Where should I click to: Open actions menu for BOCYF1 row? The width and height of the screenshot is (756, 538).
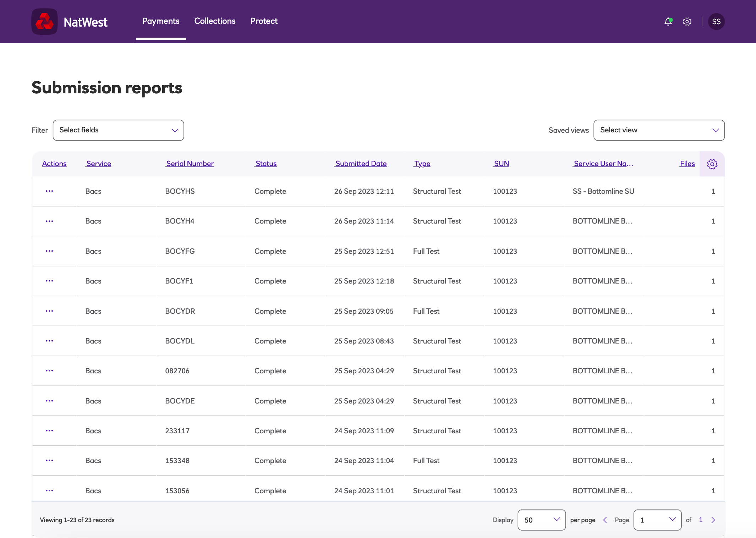[49, 281]
